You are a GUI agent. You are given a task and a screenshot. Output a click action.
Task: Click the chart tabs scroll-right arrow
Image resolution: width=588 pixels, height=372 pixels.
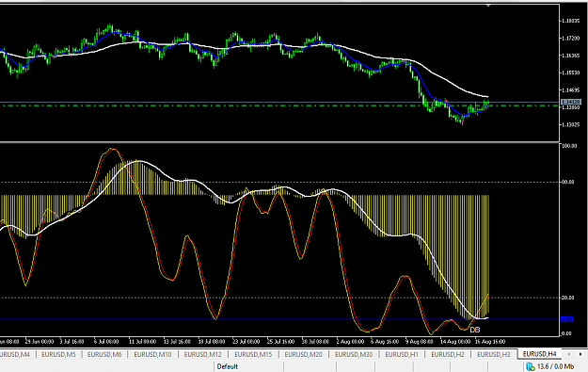(580, 354)
